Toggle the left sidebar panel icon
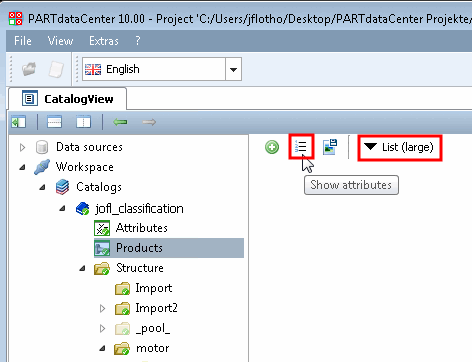 point(18,122)
